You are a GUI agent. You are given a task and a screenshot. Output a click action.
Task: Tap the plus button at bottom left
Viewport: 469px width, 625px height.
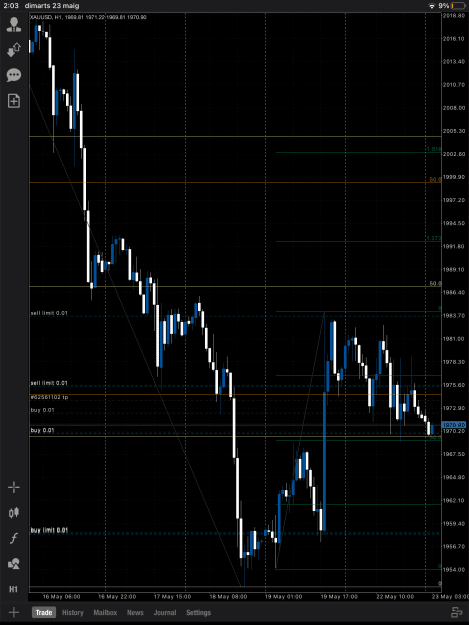point(14,612)
